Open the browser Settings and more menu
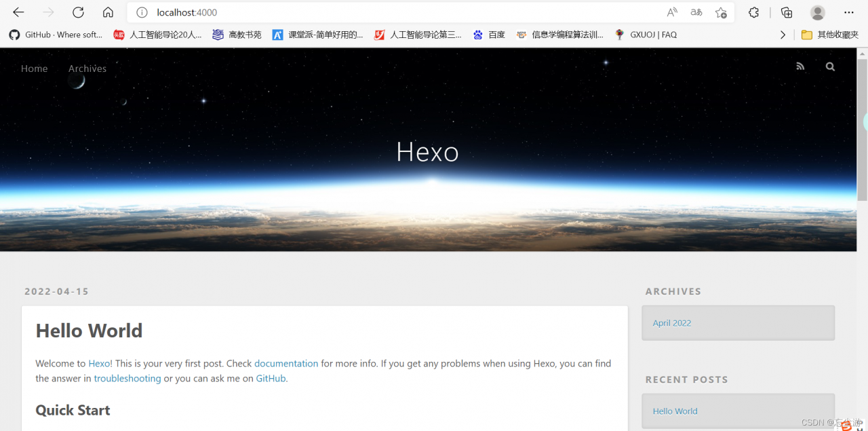This screenshot has height=431, width=868. click(849, 12)
